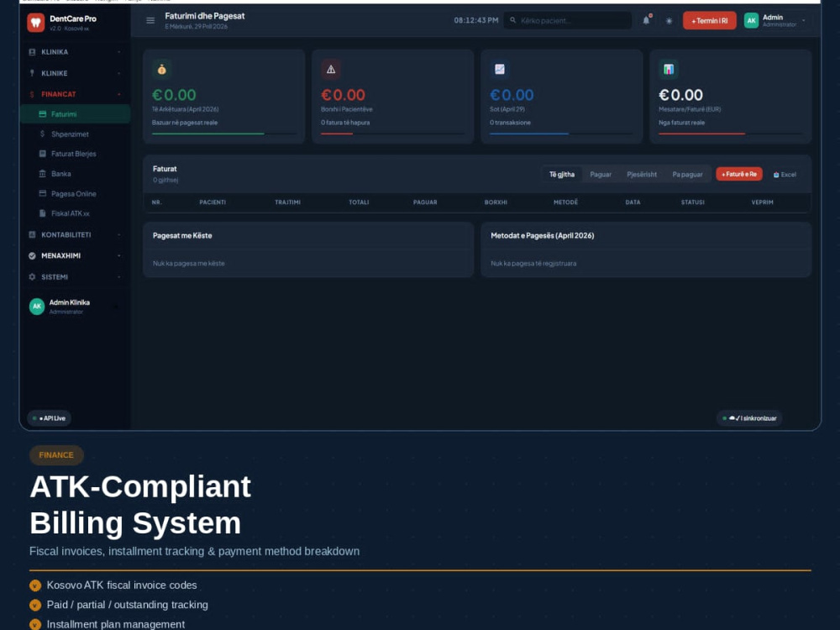Screen dimensions: 840x630
Task: Open Faturimi in the sidebar
Action: coord(75,114)
